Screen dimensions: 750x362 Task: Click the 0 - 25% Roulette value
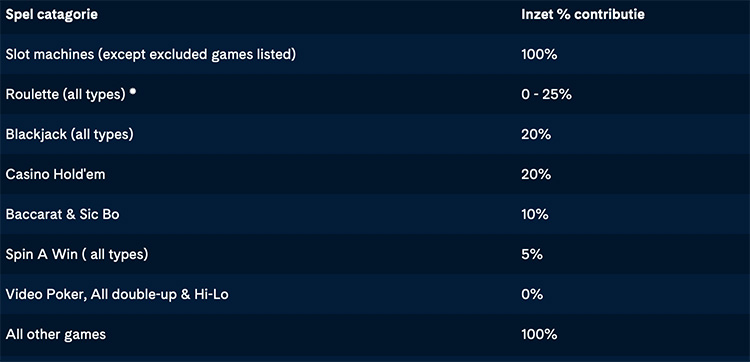coord(546,95)
